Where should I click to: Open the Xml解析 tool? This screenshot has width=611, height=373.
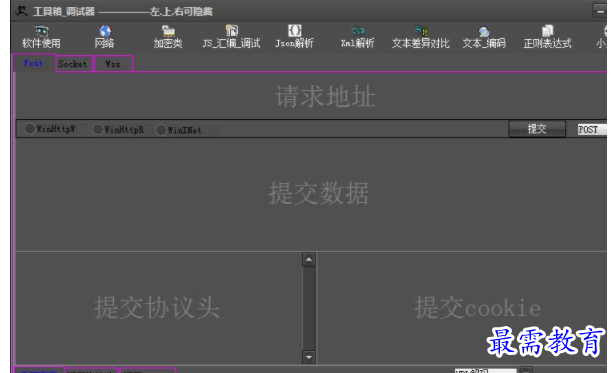pyautogui.click(x=358, y=37)
